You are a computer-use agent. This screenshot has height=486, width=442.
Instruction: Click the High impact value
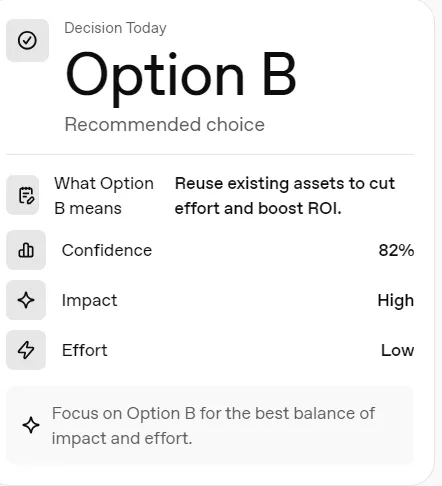396,301
